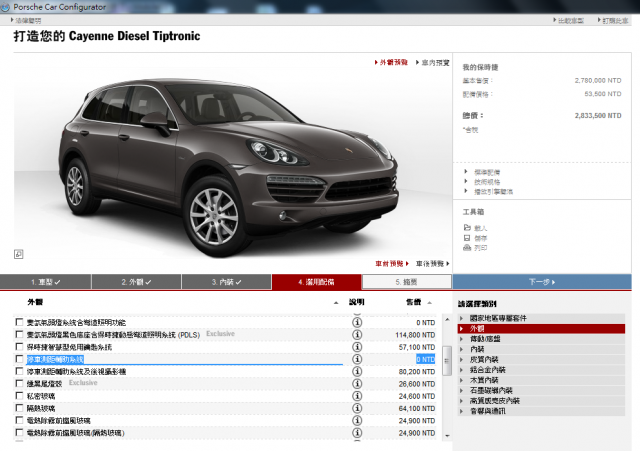Click the options price '53,500 NTD'
This screenshot has width=640, height=451.
click(603, 94)
